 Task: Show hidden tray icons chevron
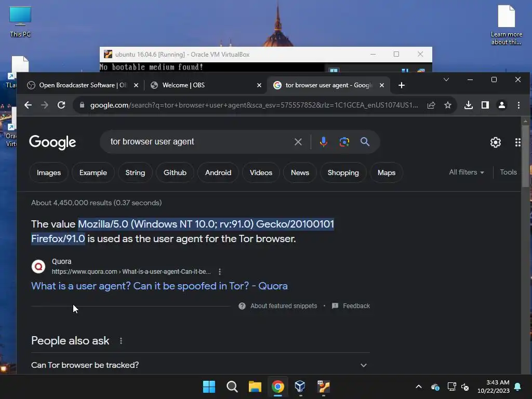(x=418, y=387)
